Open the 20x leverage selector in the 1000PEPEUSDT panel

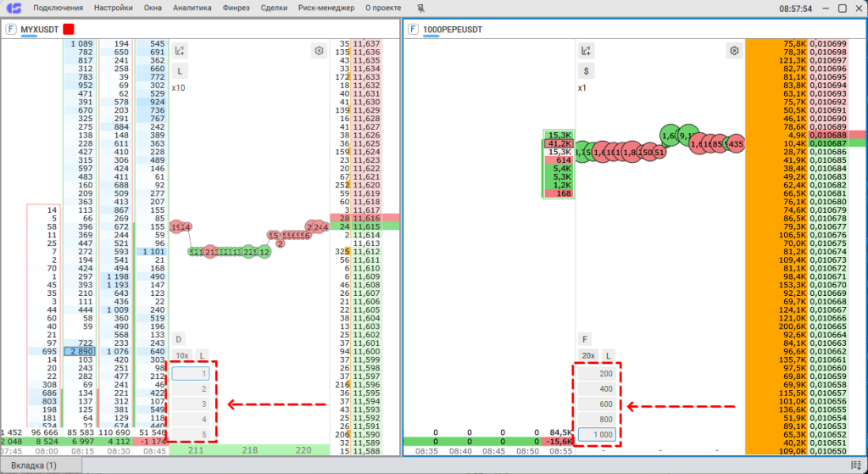(x=587, y=355)
